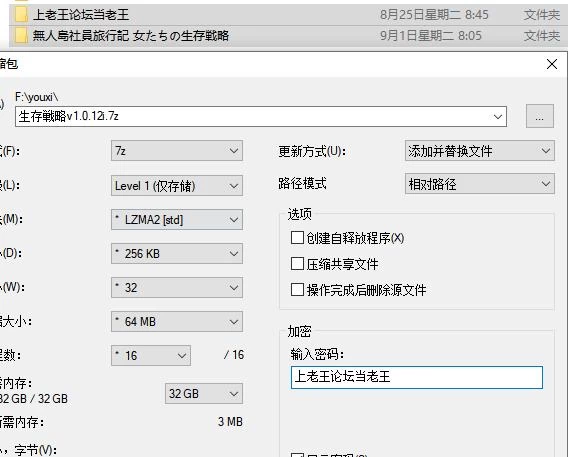The width and height of the screenshot is (568, 457).
Task: Expand the archive filename history dropdown
Action: click(498, 117)
